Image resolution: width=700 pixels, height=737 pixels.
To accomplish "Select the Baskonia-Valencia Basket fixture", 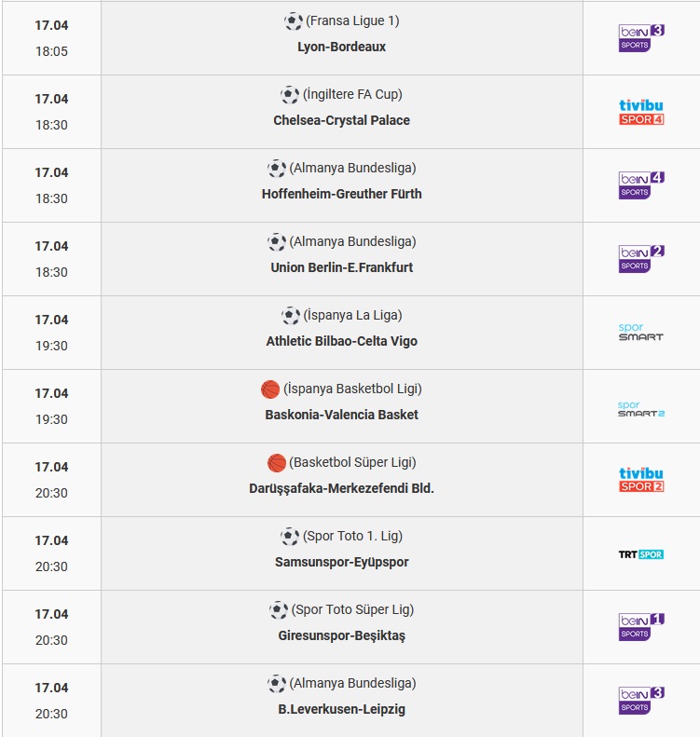I will (x=342, y=415).
